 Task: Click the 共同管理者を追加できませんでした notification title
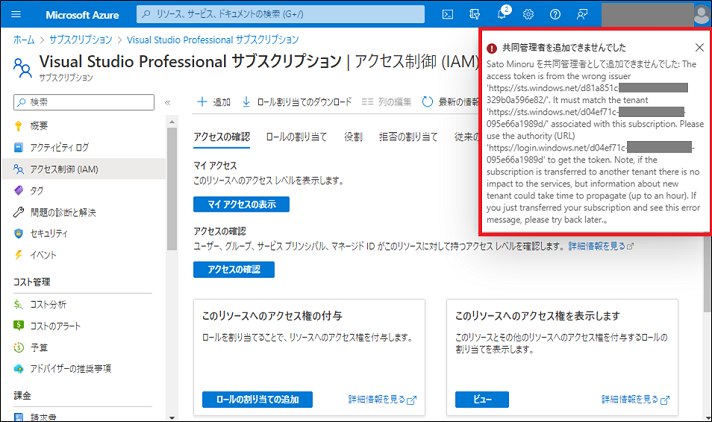coord(564,48)
